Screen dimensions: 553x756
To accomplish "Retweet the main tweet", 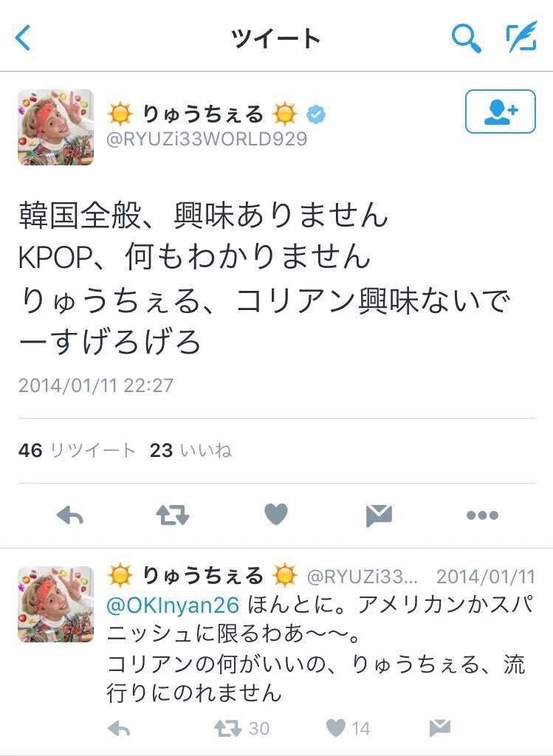I will pyautogui.click(x=173, y=515).
